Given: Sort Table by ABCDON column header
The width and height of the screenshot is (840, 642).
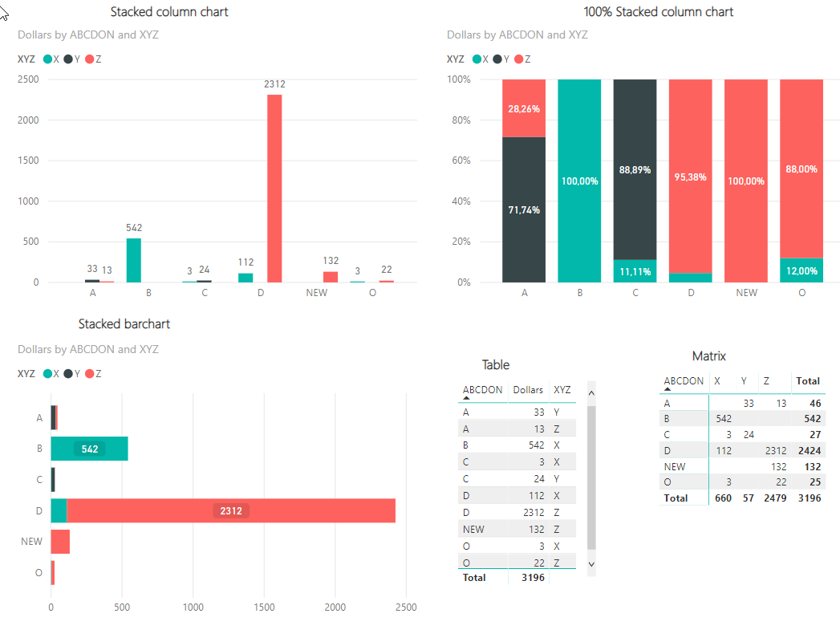Looking at the screenshot, I should 482,390.
